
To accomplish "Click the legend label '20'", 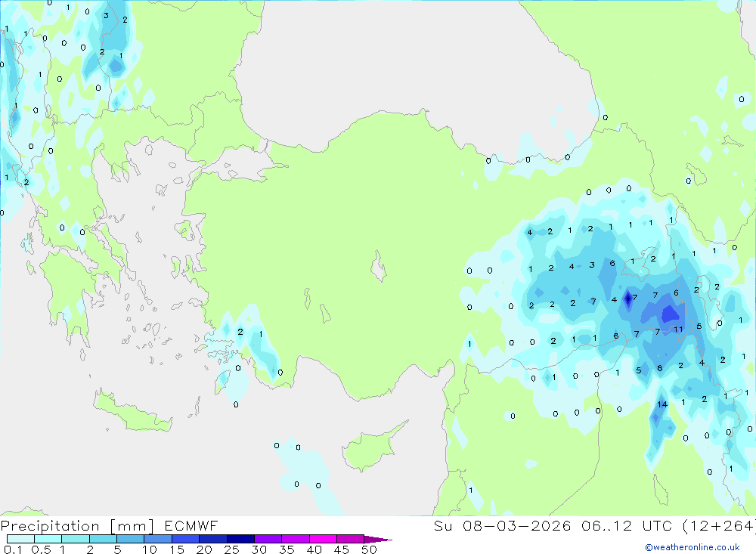I will pyautogui.click(x=204, y=549).
